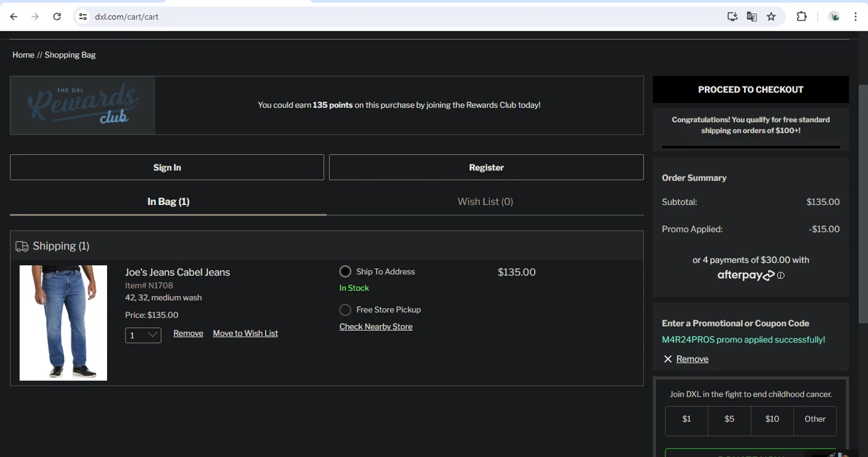This screenshot has height=457, width=868.
Task: Click the In Stock status text
Action: [x=354, y=288]
